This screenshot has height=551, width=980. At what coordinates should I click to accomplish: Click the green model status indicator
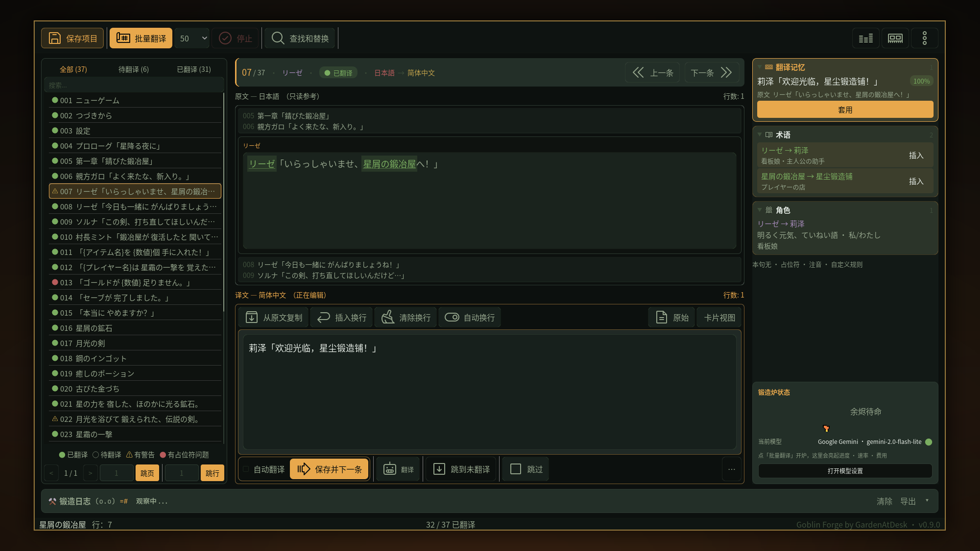click(929, 442)
